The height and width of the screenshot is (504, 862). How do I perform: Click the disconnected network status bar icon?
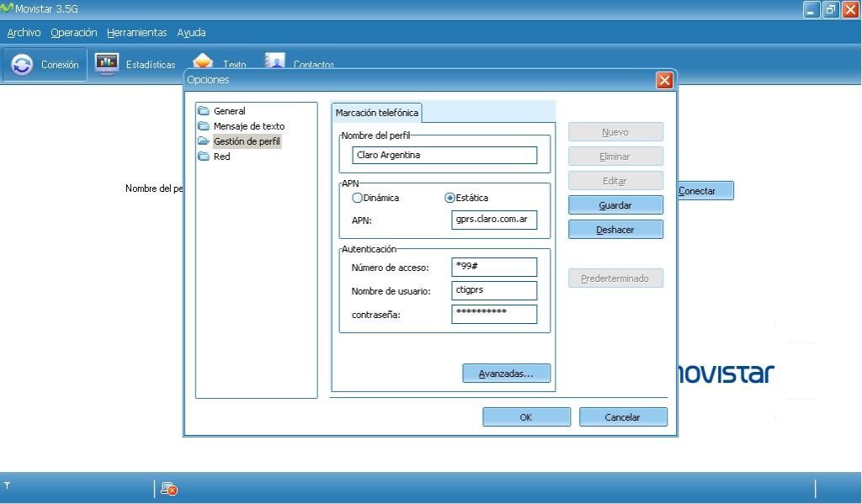point(168,489)
